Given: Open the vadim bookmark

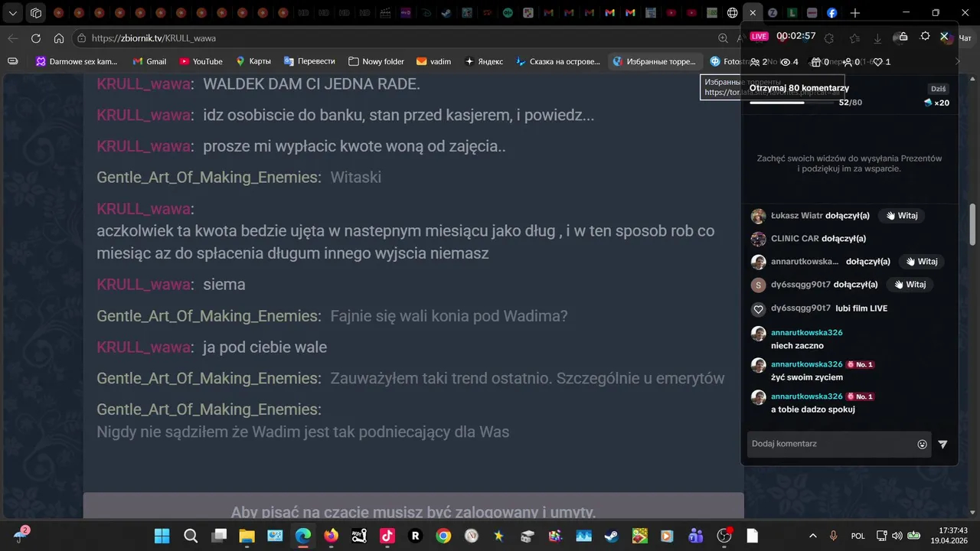Looking at the screenshot, I should pos(433,61).
